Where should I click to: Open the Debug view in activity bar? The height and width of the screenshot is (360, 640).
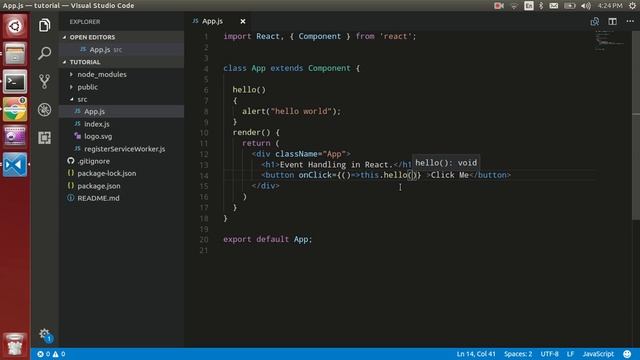[44, 109]
